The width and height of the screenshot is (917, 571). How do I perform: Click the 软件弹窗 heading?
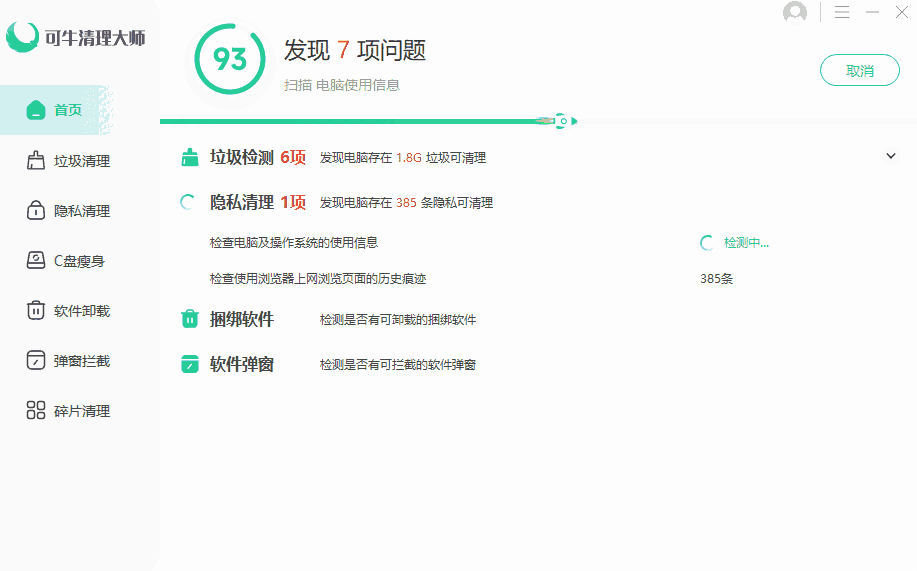click(x=242, y=364)
